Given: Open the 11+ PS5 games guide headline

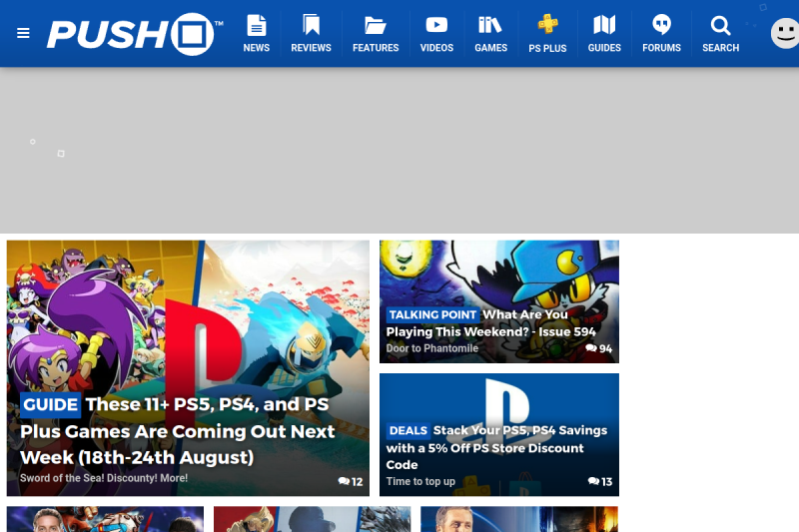Looking at the screenshot, I should (x=178, y=431).
